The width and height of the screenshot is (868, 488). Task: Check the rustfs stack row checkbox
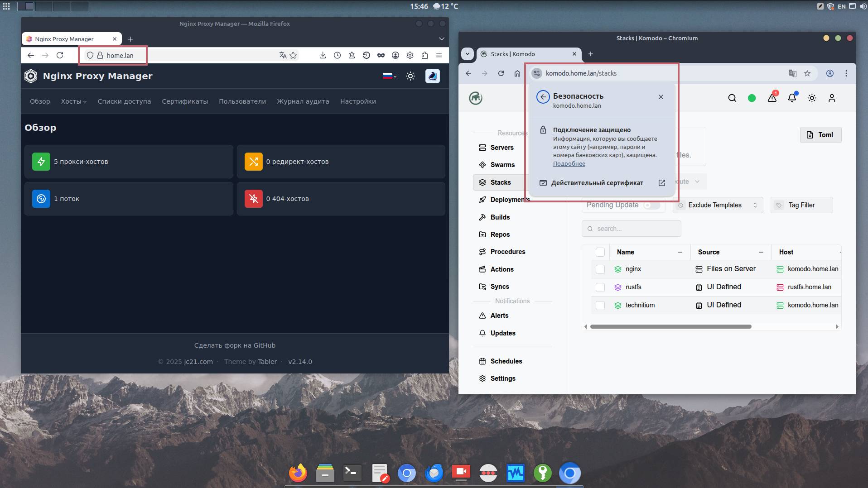[601, 287]
